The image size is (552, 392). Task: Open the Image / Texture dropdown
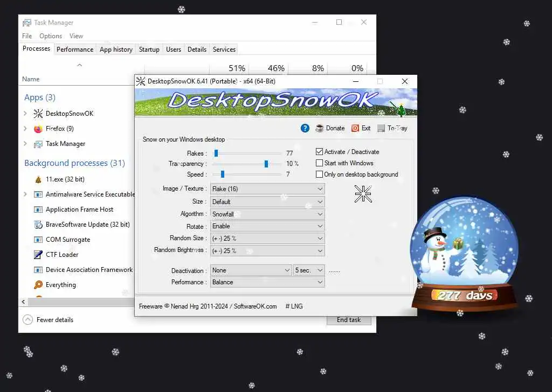click(x=267, y=189)
